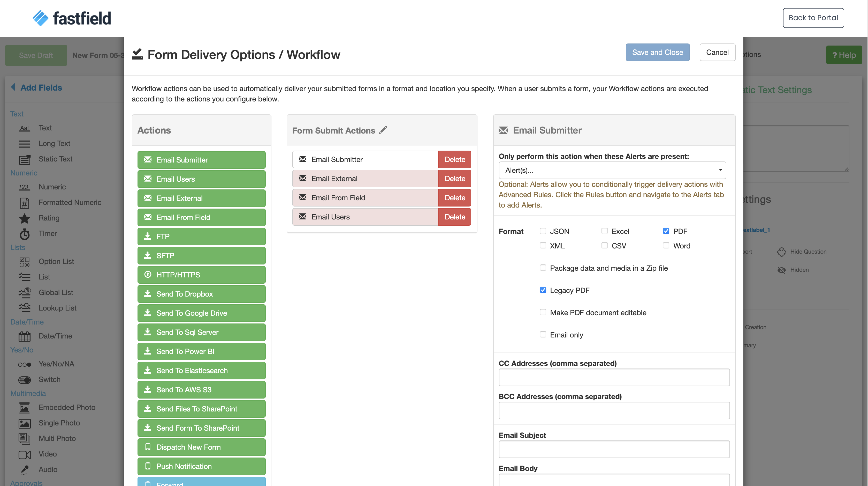Viewport: 868px width, 486px height.
Task: Click Save and Close button
Action: [657, 52]
